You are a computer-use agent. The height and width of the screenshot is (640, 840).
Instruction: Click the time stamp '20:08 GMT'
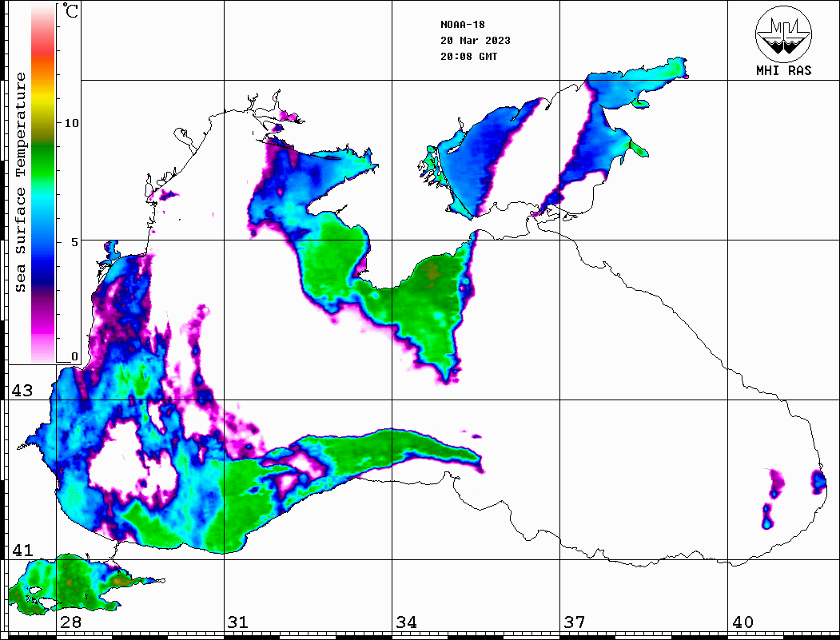pyautogui.click(x=468, y=57)
